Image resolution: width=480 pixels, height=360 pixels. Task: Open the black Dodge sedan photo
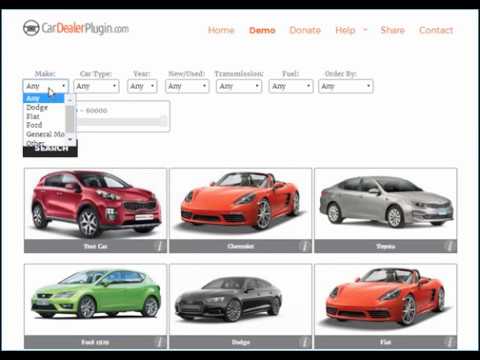[241, 300]
